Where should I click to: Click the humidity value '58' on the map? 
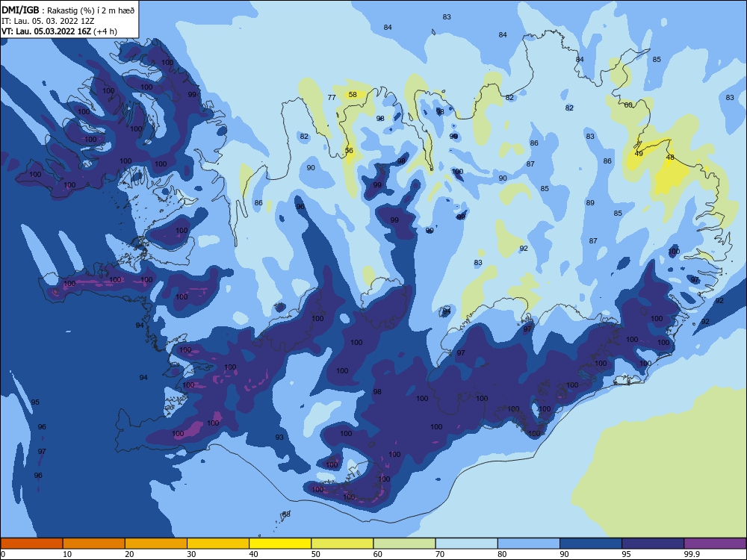[x=353, y=94]
